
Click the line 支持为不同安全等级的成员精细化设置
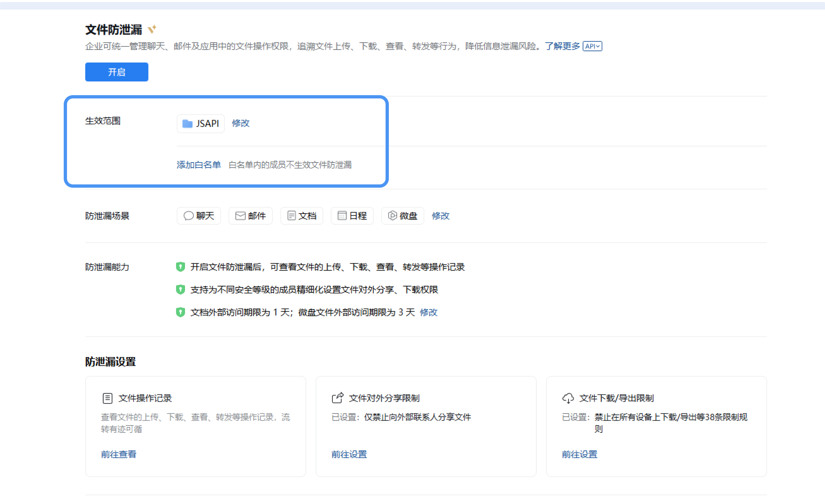click(x=314, y=290)
